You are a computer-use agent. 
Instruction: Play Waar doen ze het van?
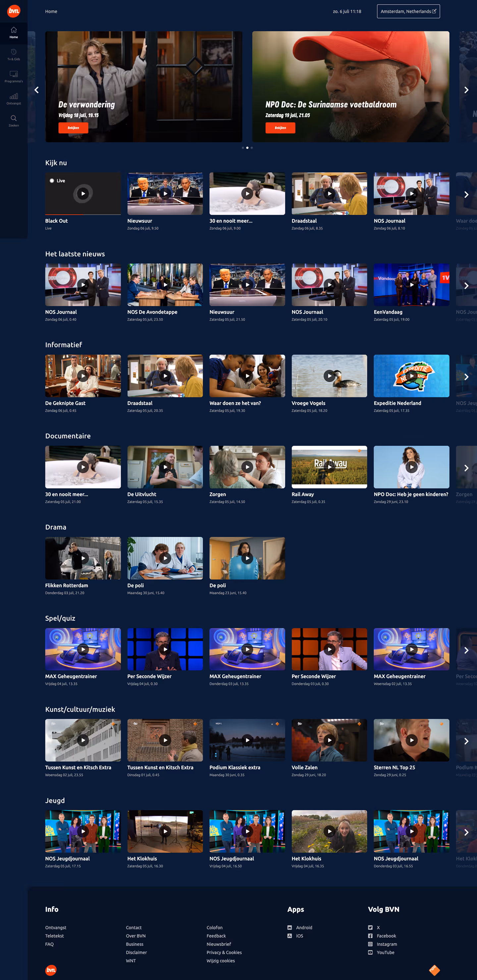(x=247, y=376)
